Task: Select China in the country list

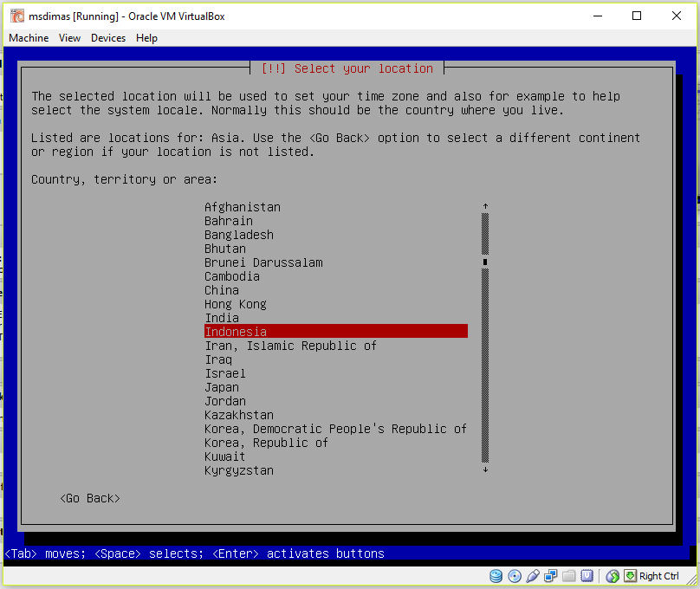Action: click(222, 290)
